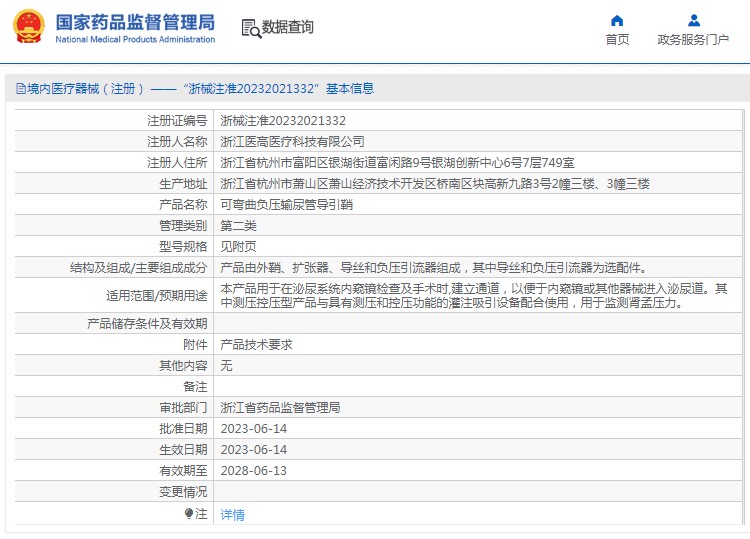This screenshot has height=539, width=750.
Task: Select 见附页 model spec value
Action: click(238, 247)
